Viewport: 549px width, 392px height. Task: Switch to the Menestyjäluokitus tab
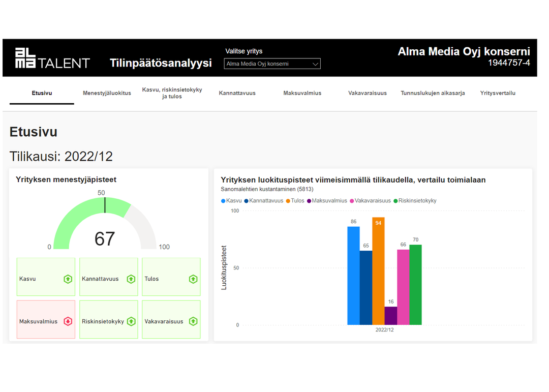click(107, 93)
